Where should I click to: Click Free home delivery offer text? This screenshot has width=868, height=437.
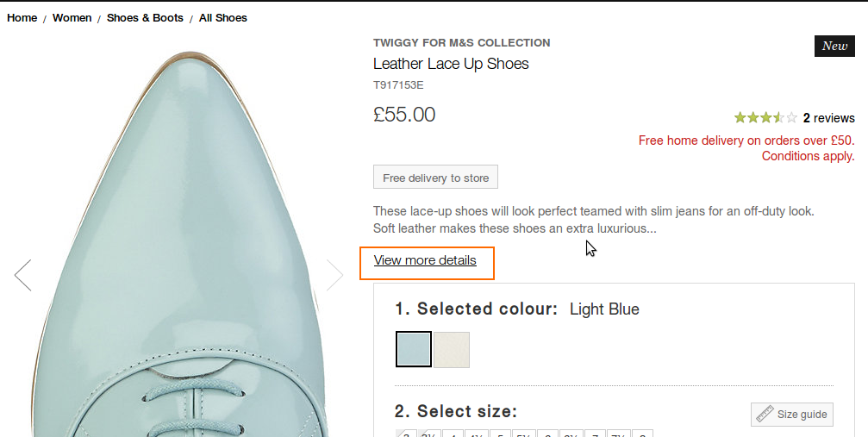point(746,140)
